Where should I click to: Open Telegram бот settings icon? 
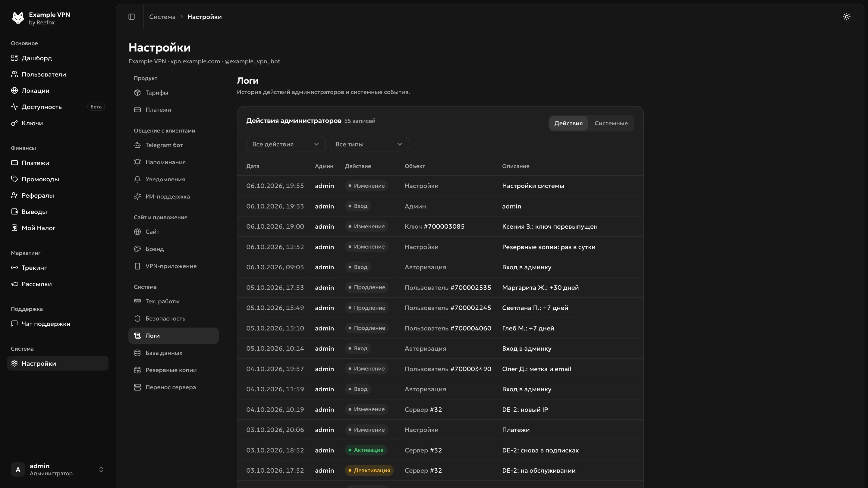pos(137,145)
